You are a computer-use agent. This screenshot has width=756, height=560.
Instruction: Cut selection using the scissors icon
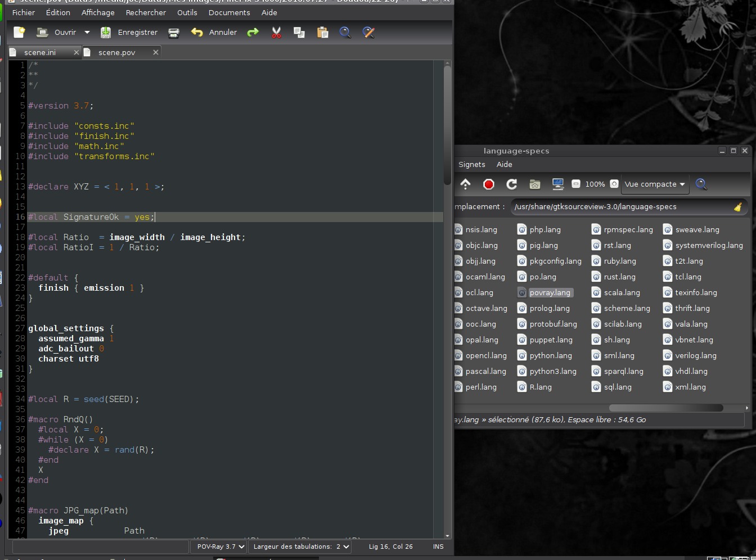point(276,33)
